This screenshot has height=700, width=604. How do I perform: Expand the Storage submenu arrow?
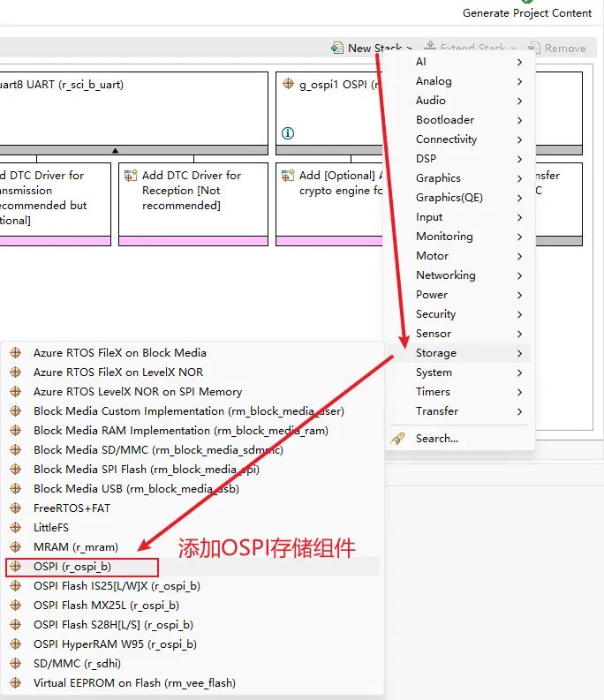pyautogui.click(x=520, y=353)
